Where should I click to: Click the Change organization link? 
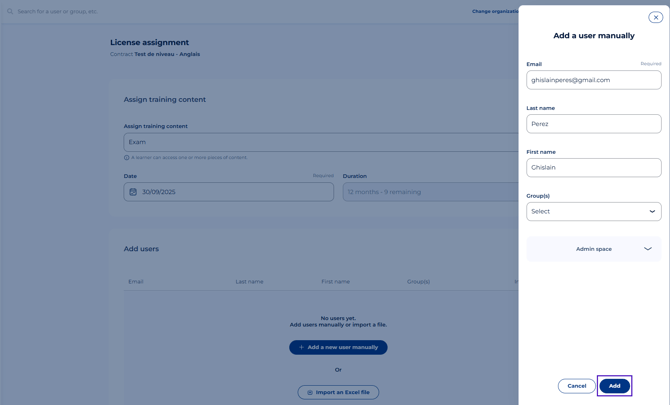(x=495, y=11)
